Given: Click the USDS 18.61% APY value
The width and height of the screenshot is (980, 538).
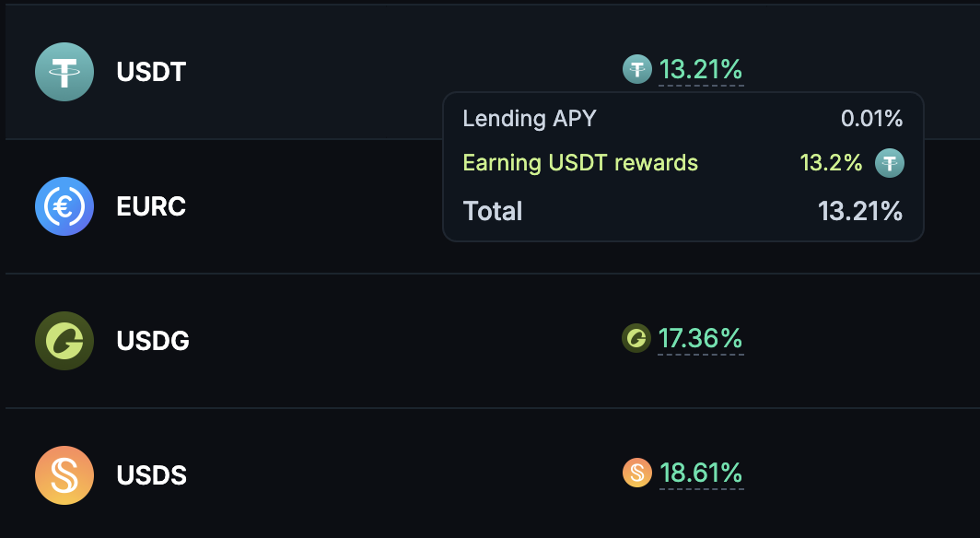Looking at the screenshot, I should [x=701, y=474].
